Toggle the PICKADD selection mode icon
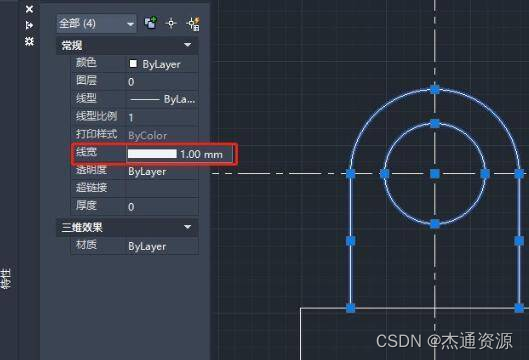The height and width of the screenshot is (360, 529). coord(151,23)
